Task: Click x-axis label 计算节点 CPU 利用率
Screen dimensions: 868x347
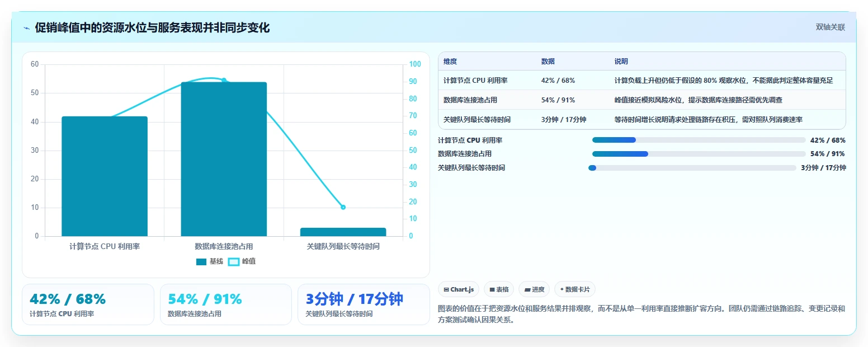Action: point(105,246)
